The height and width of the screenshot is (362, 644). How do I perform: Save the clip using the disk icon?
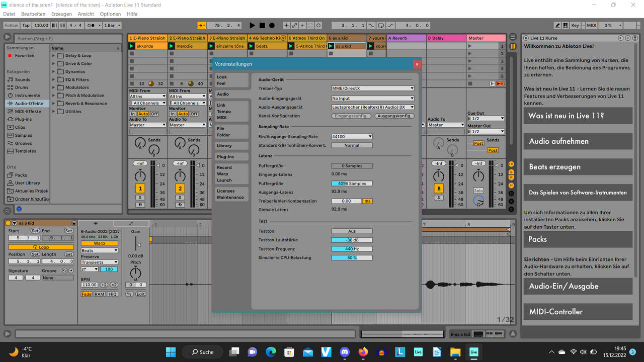pos(74,223)
